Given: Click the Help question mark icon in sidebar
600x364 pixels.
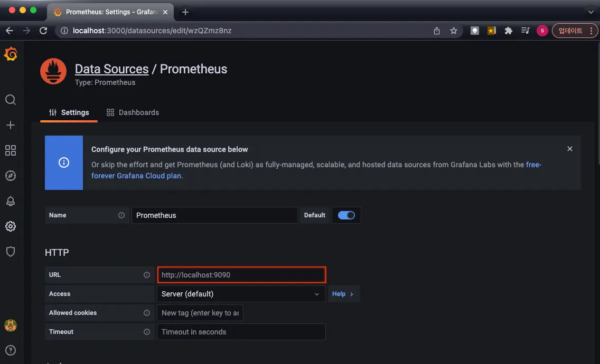Looking at the screenshot, I should [11, 350].
